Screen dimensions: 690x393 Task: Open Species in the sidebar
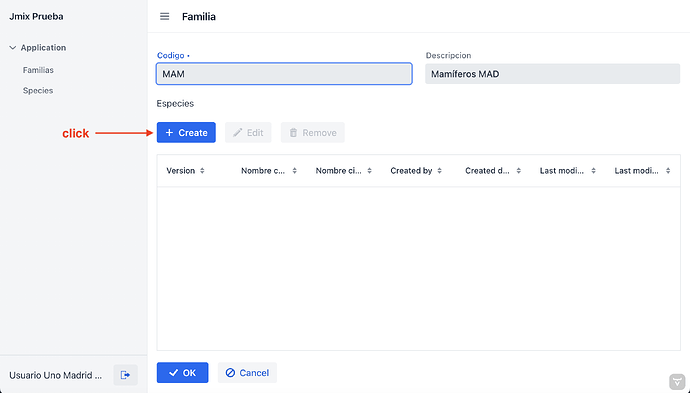coord(38,90)
